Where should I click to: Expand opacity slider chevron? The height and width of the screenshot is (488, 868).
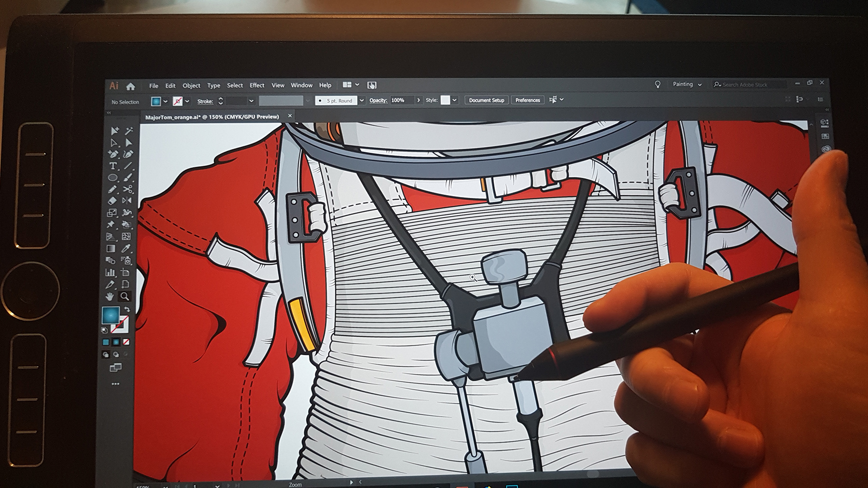pyautogui.click(x=419, y=100)
